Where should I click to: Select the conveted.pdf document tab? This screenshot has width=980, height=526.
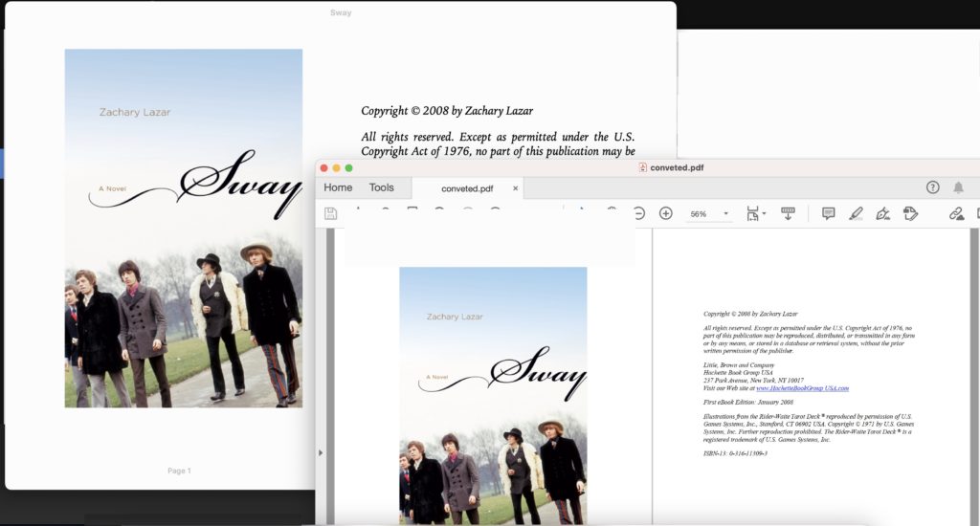coord(467,188)
